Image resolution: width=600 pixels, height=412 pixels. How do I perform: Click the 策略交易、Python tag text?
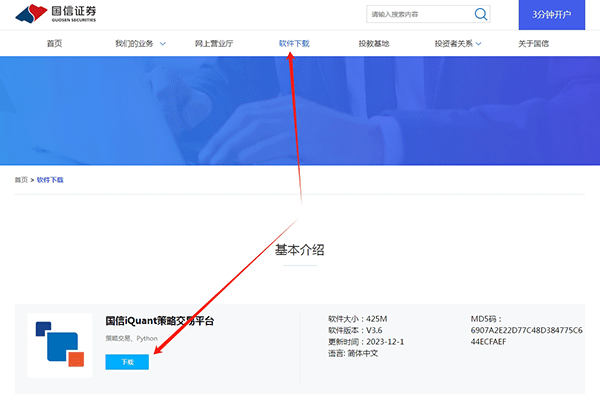tap(132, 338)
